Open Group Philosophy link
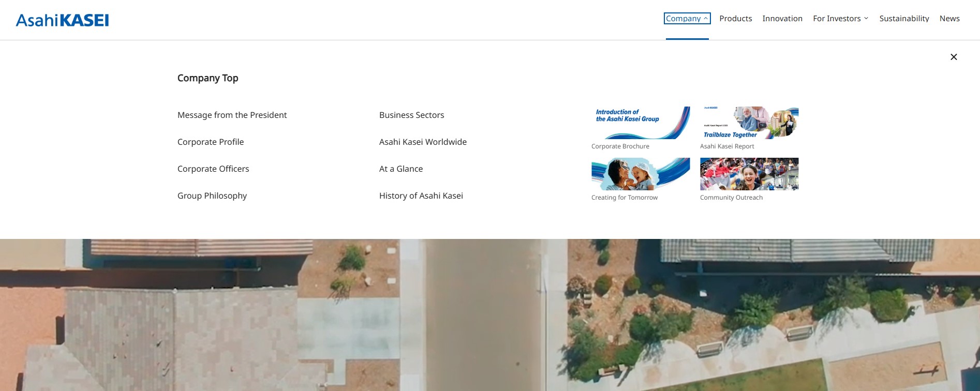Screen dimensions: 980x391 click(212, 195)
